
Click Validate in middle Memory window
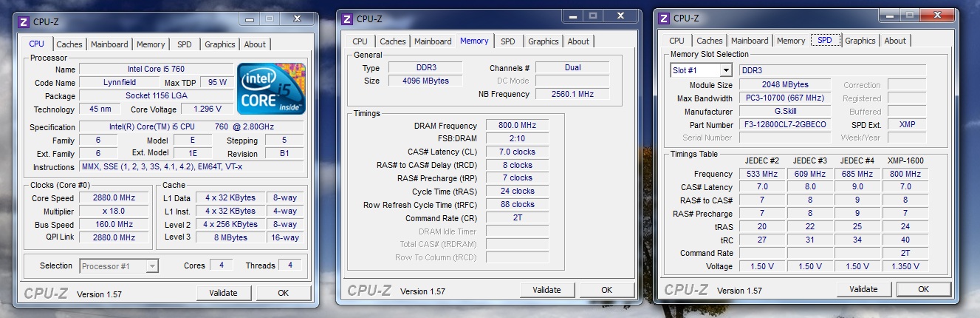pyautogui.click(x=546, y=290)
